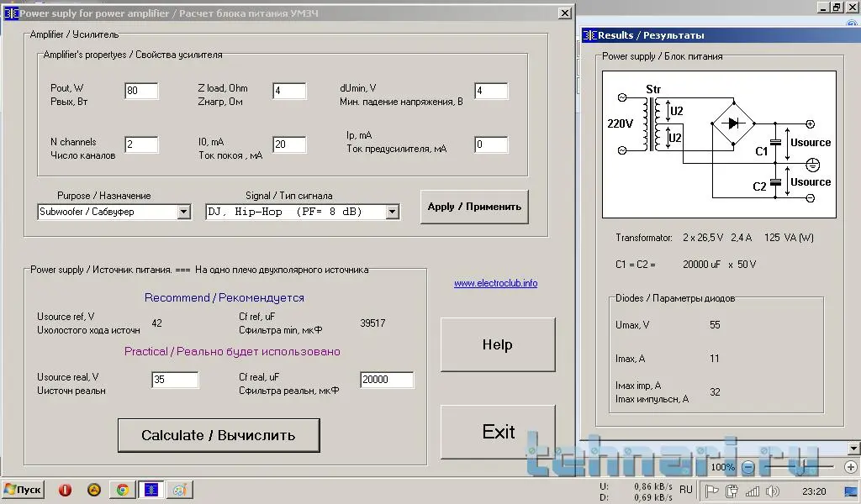Click the Results window title icon
The image size is (861, 504).
tap(589, 35)
